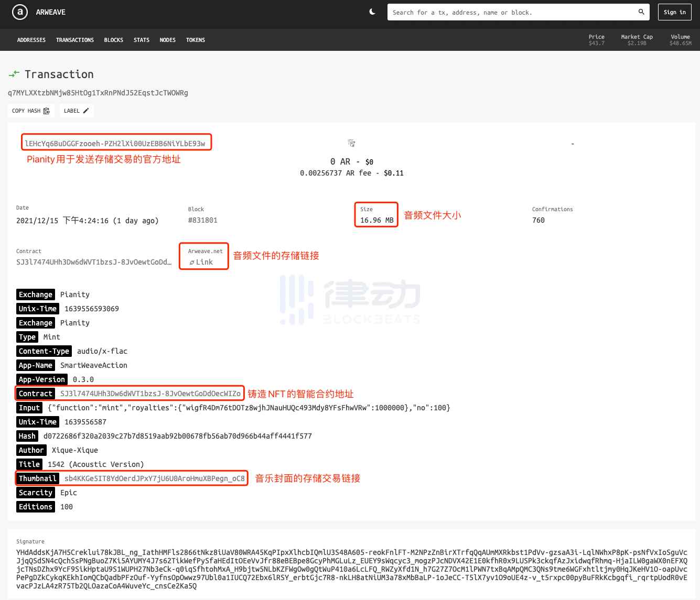Image resolution: width=700 pixels, height=600 pixels.
Task: Open the Arweave.net Link
Action: pos(201,262)
